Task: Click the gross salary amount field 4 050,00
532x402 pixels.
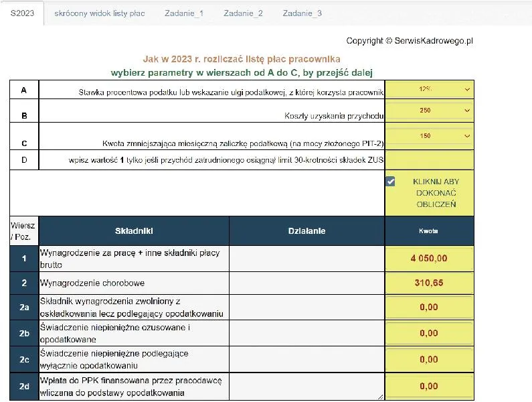Action: point(429,258)
